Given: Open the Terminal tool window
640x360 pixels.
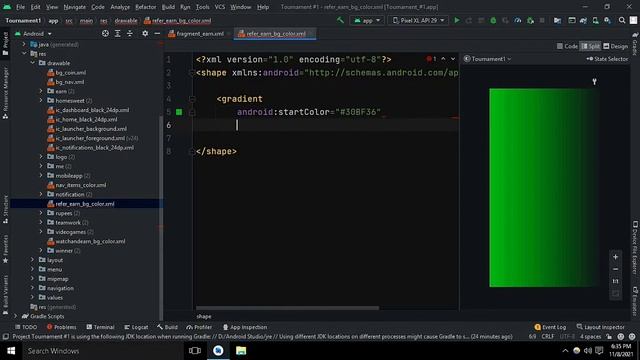Looking at the screenshot, I should 100,327.
